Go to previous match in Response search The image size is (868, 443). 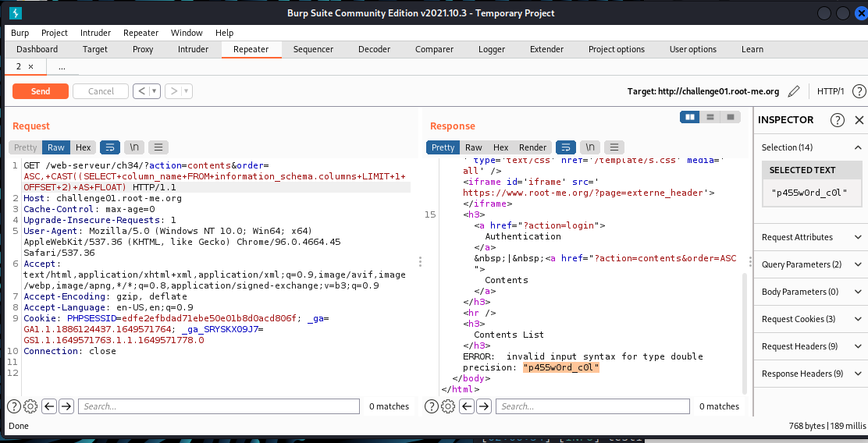tap(468, 406)
